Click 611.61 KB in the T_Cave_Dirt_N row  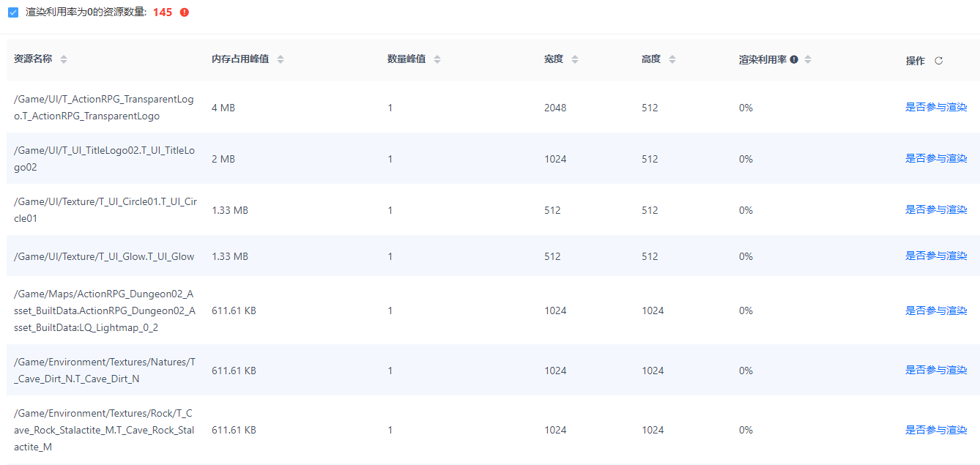coord(234,371)
